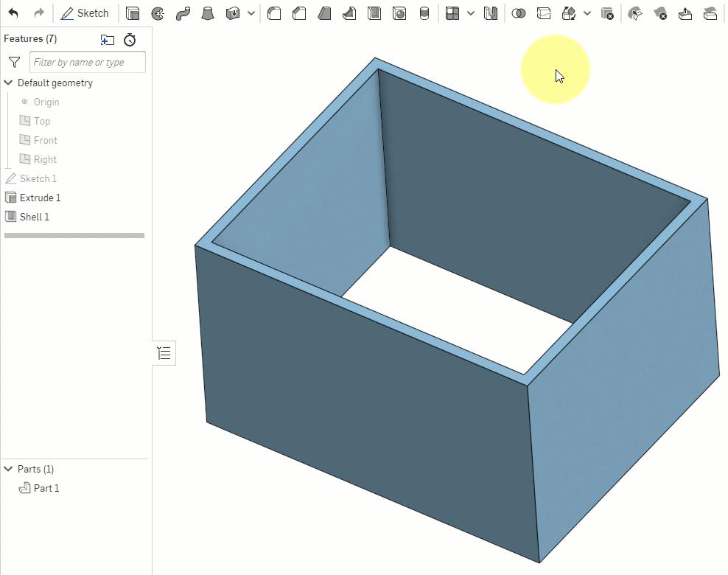
Task: Click the Hole tool
Action: point(399,13)
